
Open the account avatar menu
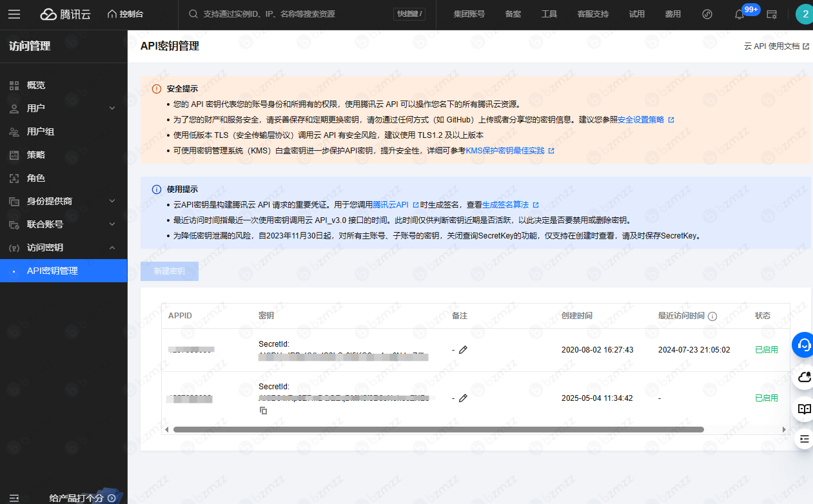point(804,14)
